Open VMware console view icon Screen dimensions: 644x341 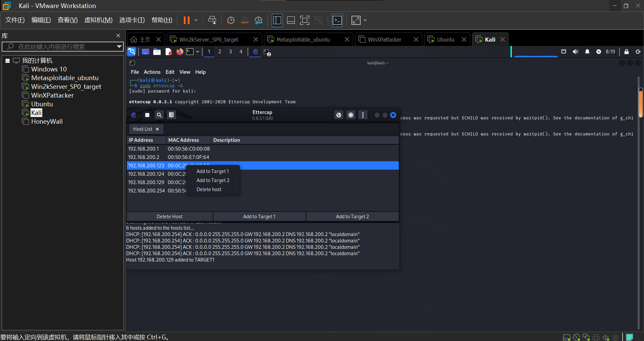click(x=337, y=20)
